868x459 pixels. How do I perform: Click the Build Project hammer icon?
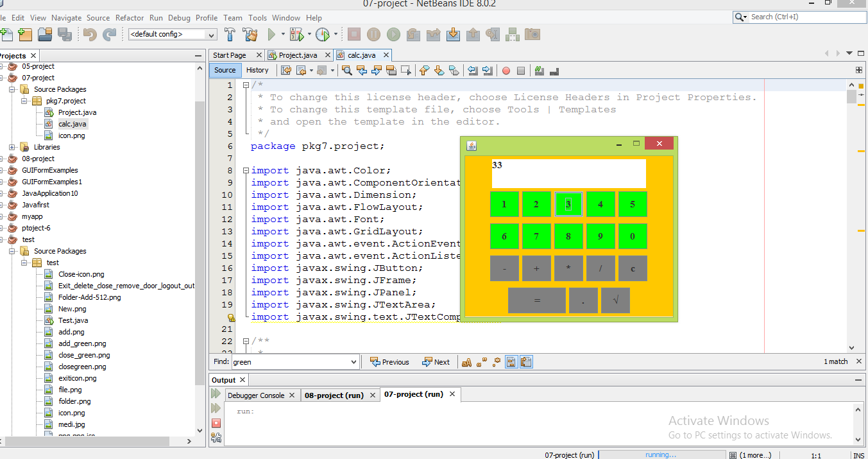230,34
